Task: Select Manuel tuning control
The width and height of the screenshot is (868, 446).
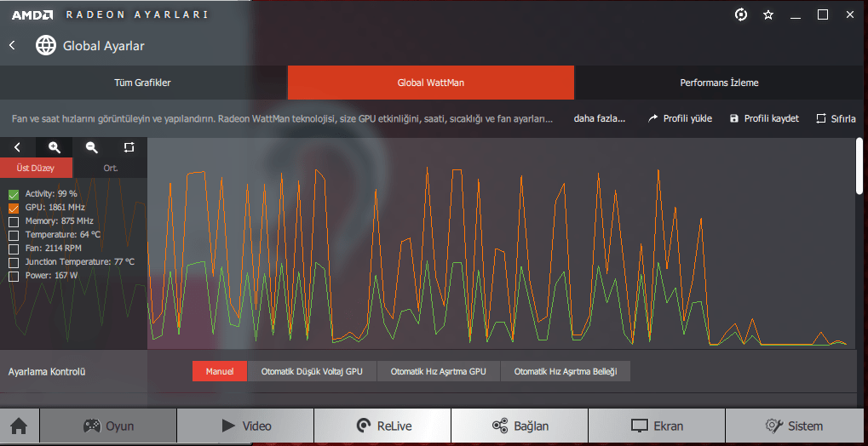Action: (220, 371)
